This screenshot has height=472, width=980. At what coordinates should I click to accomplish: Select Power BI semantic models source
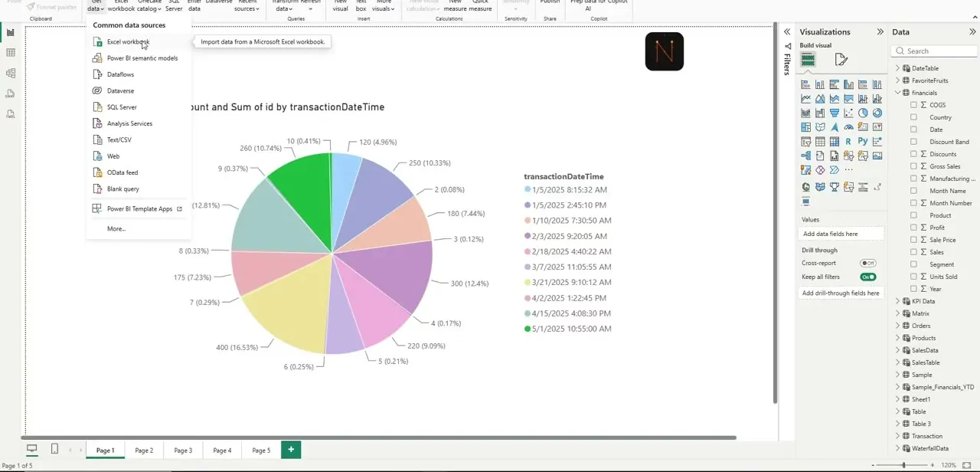(x=139, y=58)
